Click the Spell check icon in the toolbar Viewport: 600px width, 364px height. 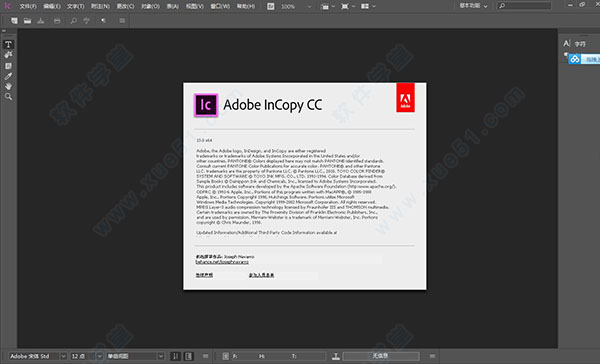[87, 21]
